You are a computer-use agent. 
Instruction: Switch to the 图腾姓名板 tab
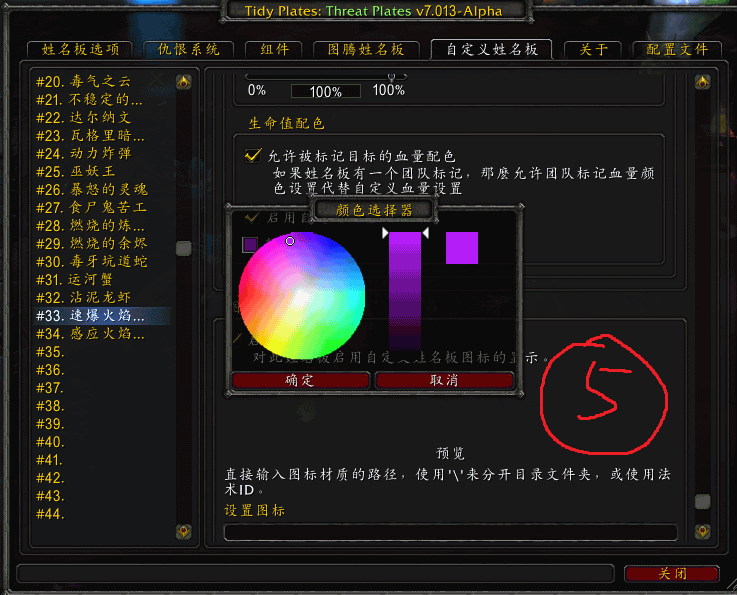366,50
